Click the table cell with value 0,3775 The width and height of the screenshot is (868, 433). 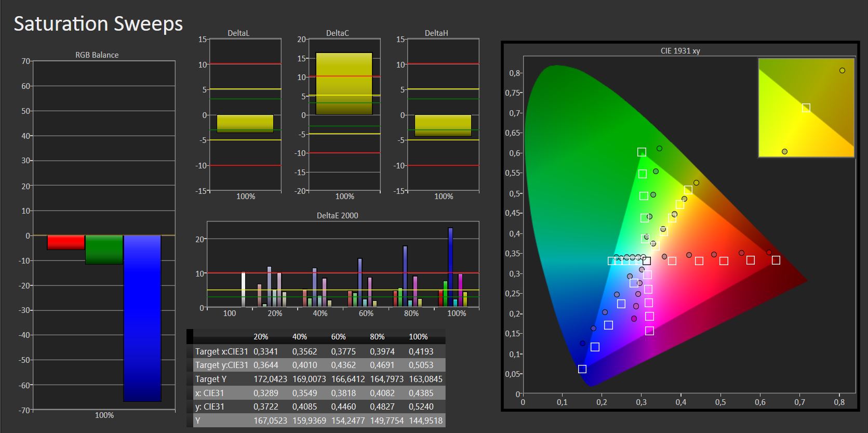point(343,351)
